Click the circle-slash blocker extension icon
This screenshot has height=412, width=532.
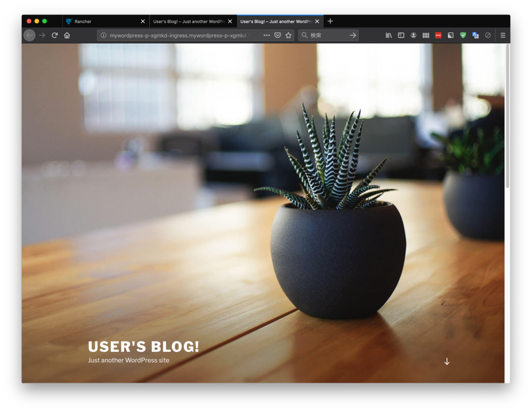click(x=488, y=35)
